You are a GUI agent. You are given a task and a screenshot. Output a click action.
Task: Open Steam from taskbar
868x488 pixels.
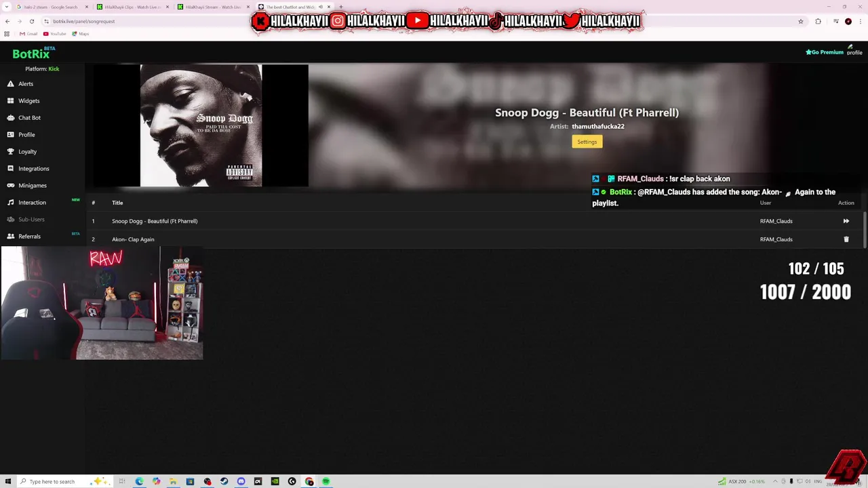(x=224, y=481)
